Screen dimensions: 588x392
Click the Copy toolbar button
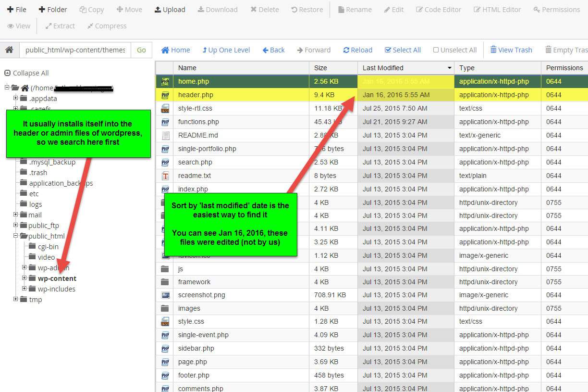click(x=92, y=10)
